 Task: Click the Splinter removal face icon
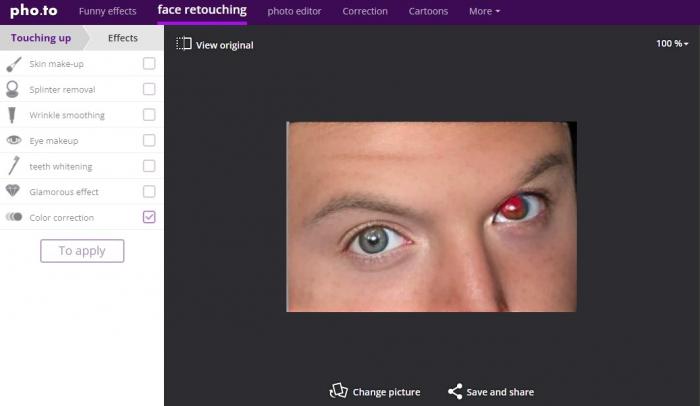(14, 89)
